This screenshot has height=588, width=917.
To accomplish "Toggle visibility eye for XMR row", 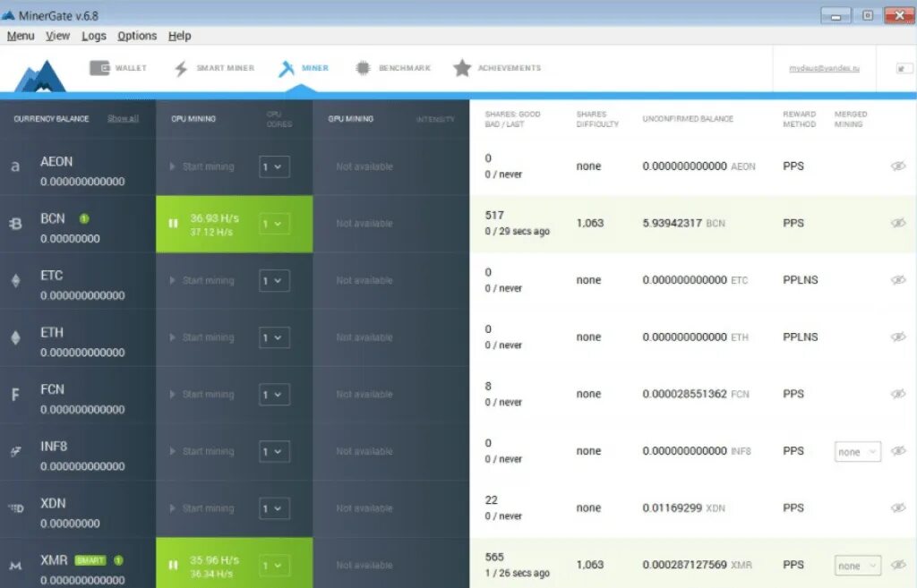I will pos(898,565).
